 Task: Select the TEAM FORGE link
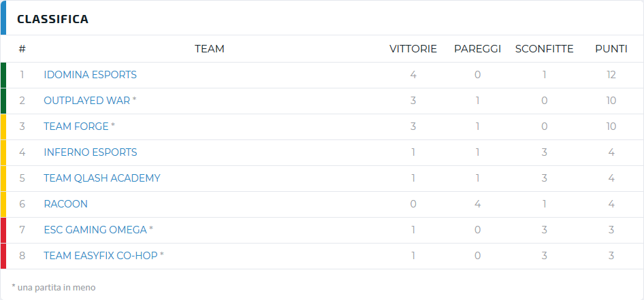tap(76, 127)
